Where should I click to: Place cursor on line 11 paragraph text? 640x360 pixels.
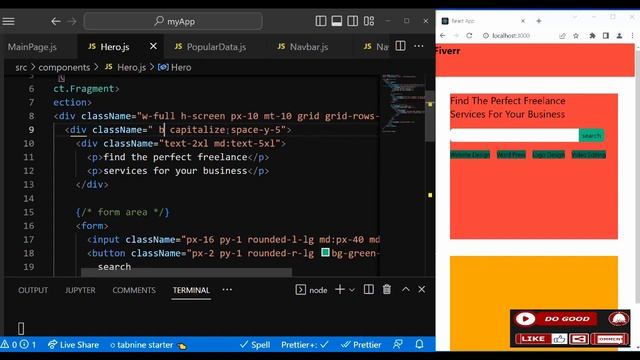pyautogui.click(x=175, y=157)
